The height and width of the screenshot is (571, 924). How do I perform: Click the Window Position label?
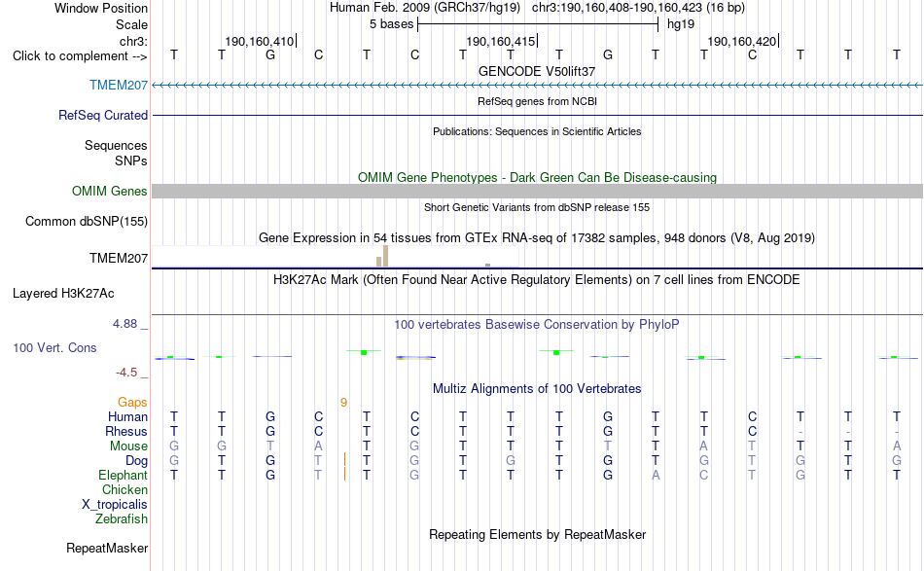click(101, 8)
